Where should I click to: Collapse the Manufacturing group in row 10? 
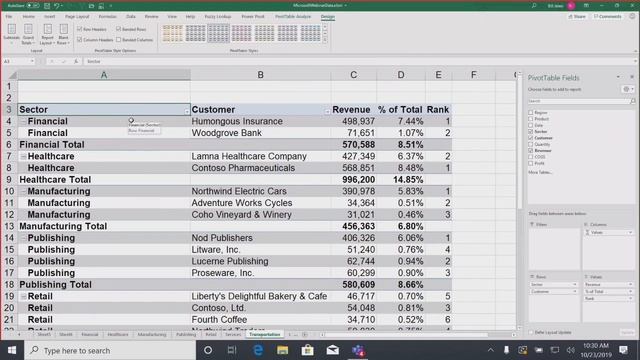point(23,191)
